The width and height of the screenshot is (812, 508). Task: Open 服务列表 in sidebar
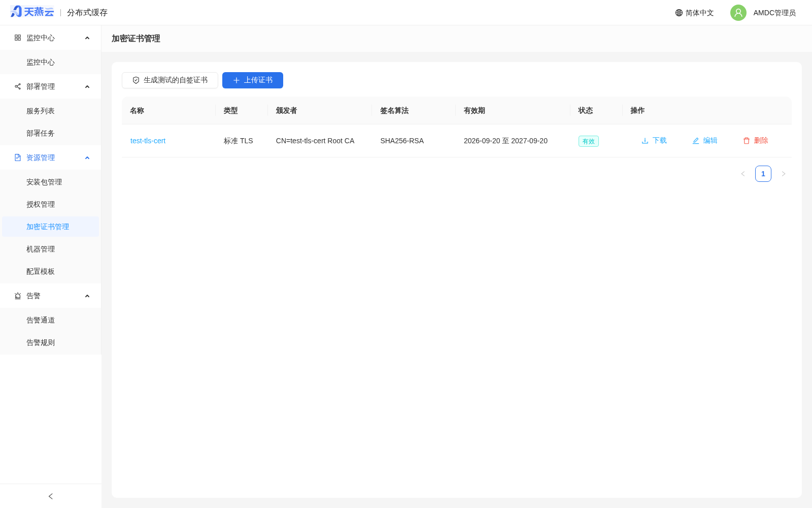(x=51, y=111)
